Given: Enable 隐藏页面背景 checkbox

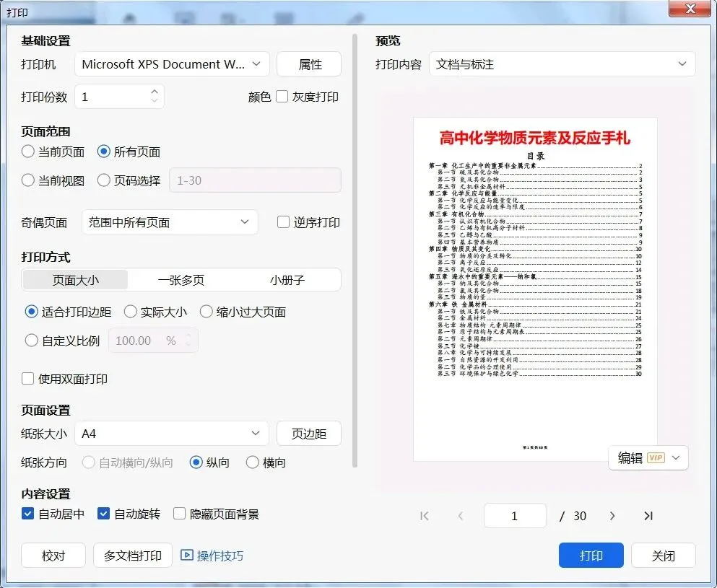Looking at the screenshot, I should pyautogui.click(x=179, y=514).
